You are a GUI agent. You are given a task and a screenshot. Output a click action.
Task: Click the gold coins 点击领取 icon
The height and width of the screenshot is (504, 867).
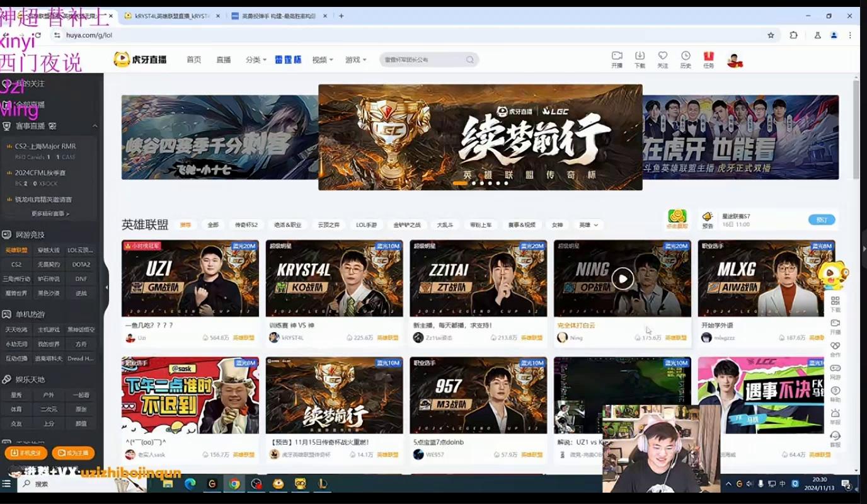(677, 219)
